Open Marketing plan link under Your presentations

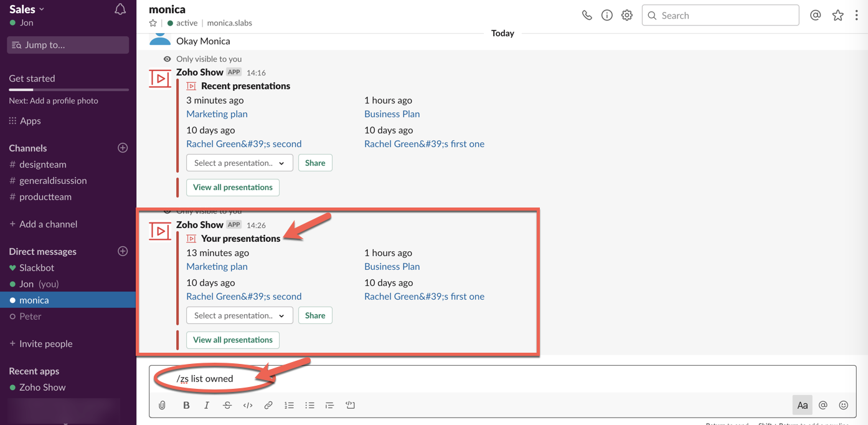click(217, 267)
